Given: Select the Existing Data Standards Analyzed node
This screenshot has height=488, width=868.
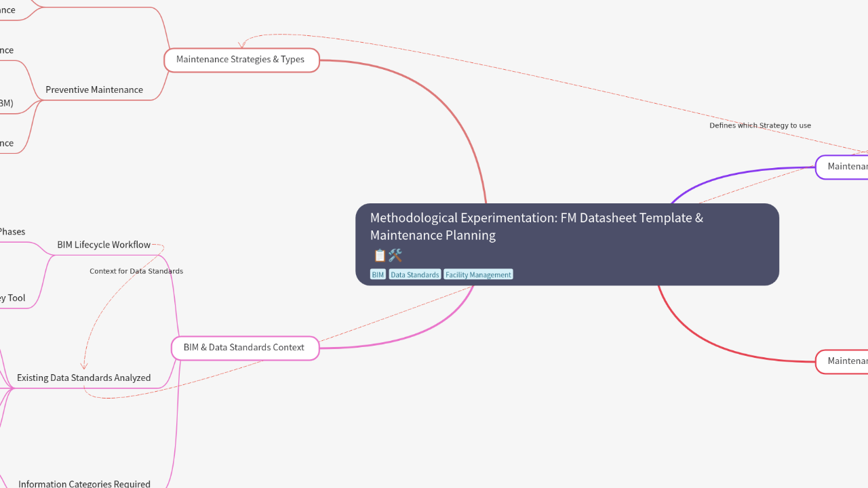Looking at the screenshot, I should click(x=84, y=378).
